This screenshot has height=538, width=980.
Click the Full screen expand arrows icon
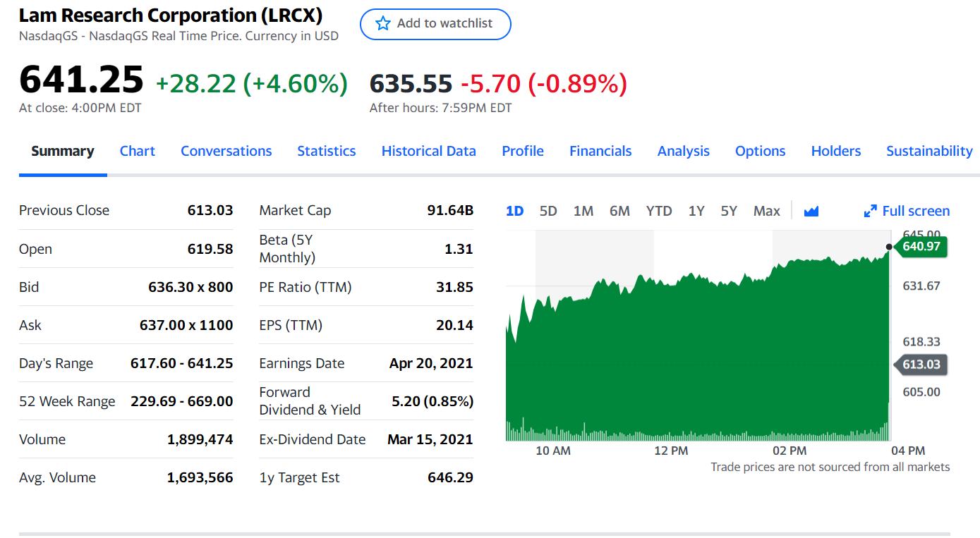pyautogui.click(x=870, y=211)
